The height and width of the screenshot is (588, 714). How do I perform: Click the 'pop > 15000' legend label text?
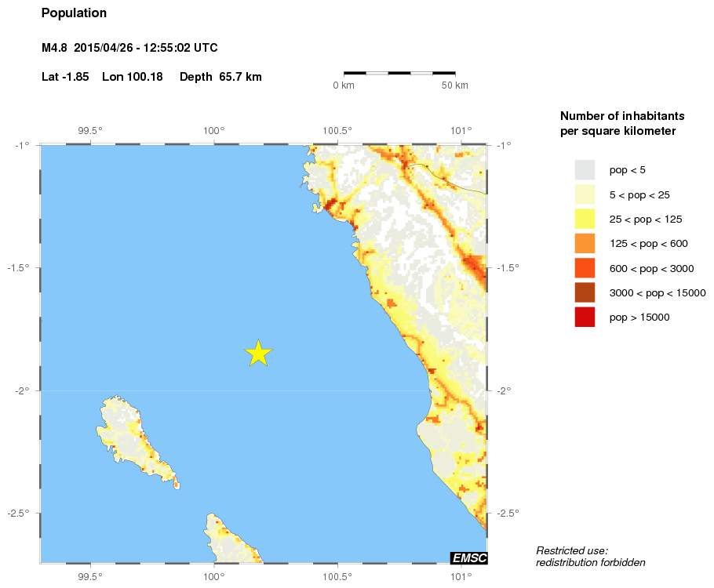click(x=639, y=318)
